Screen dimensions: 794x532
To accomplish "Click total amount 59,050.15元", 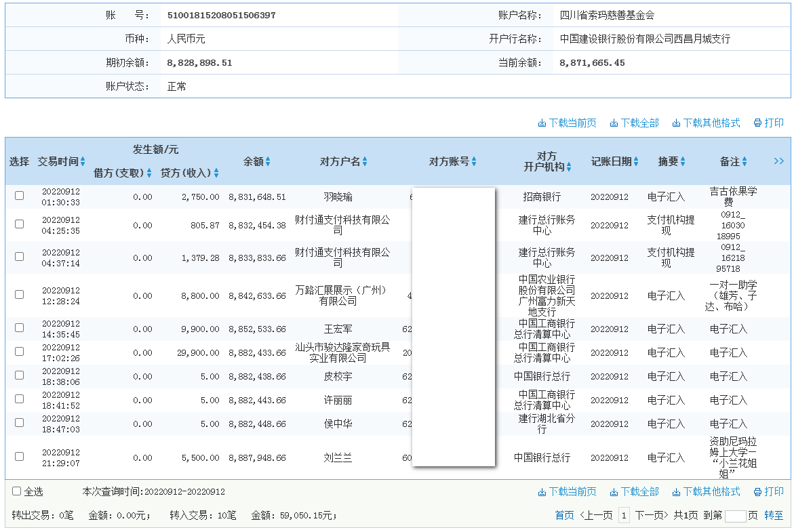I will pos(308,515).
